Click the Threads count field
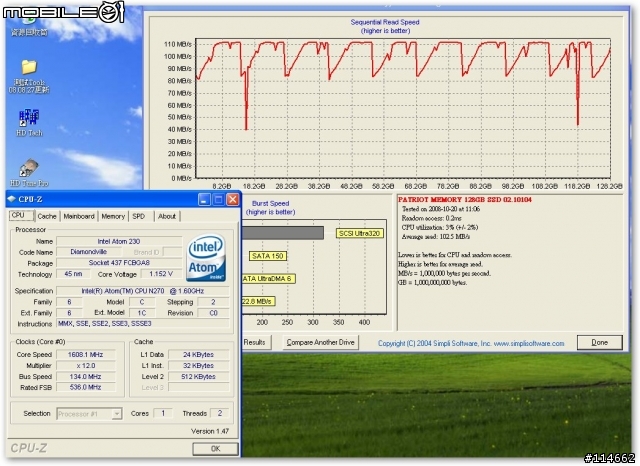This screenshot has height=466, width=640. pos(220,413)
